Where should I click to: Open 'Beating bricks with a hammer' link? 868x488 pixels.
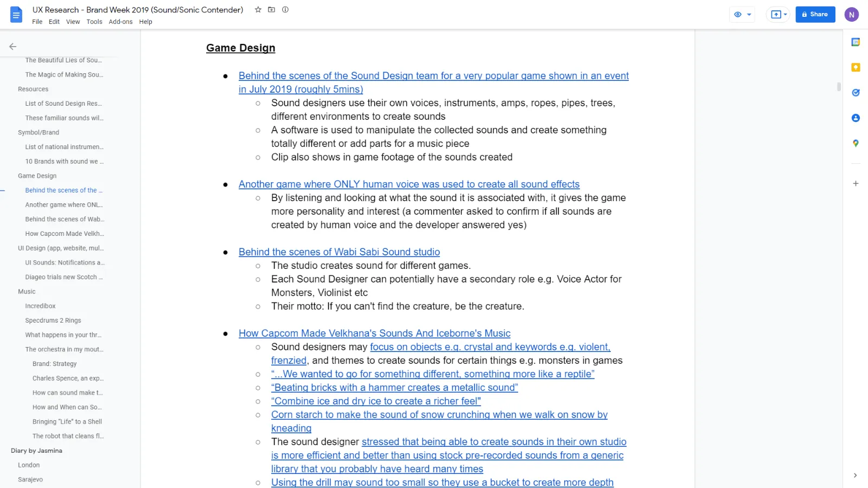pos(394,388)
